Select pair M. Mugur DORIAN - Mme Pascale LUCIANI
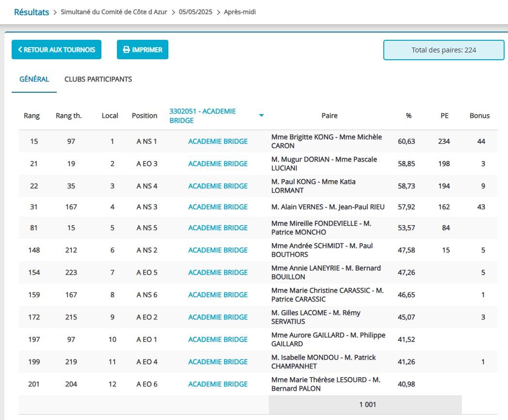Screen dimensions: 508x420 click(x=324, y=164)
